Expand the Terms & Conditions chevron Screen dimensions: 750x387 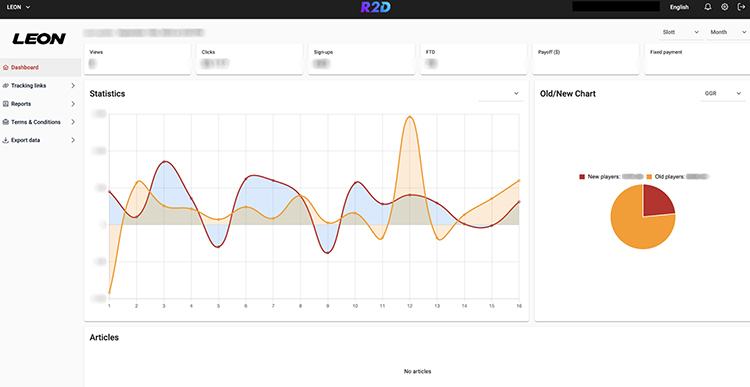click(73, 122)
